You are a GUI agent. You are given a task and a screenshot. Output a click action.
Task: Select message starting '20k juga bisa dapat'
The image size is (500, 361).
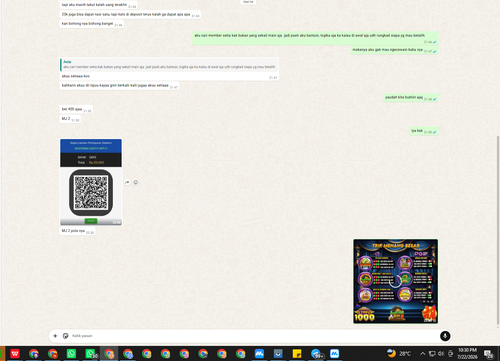click(x=130, y=15)
